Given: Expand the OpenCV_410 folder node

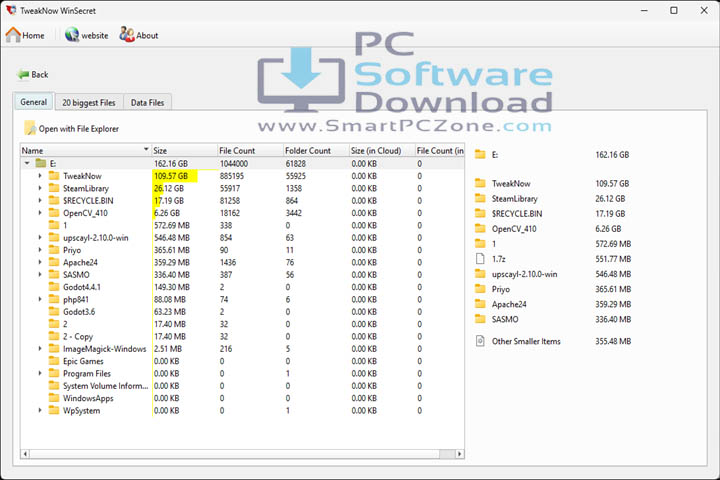Looking at the screenshot, I should click(x=39, y=213).
